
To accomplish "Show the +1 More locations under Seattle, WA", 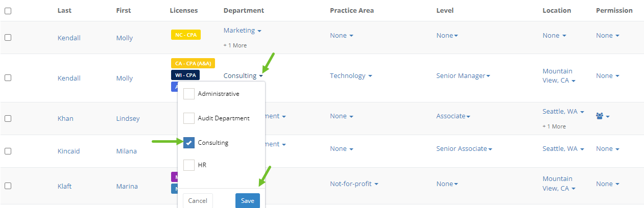I will coord(554,126).
